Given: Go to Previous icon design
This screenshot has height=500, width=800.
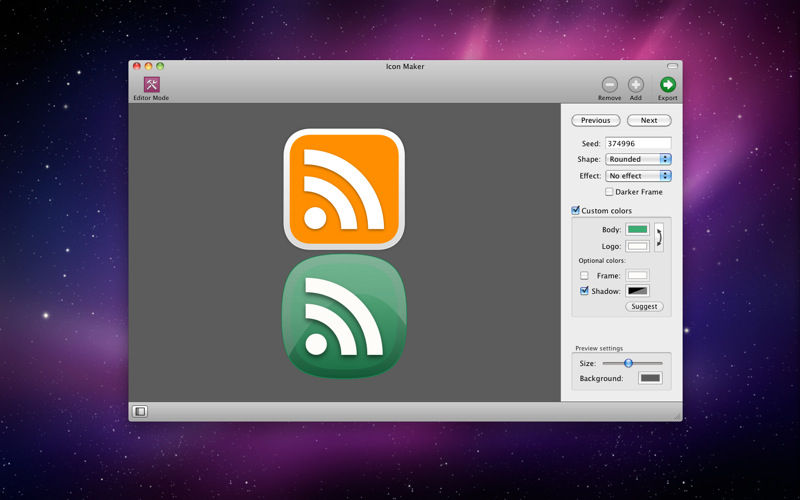Looking at the screenshot, I should pyautogui.click(x=595, y=120).
